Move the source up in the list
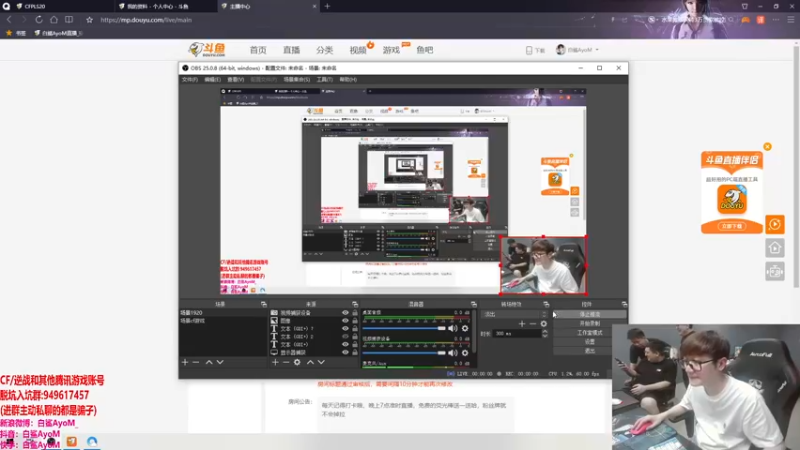The height and width of the screenshot is (450, 800). point(310,362)
